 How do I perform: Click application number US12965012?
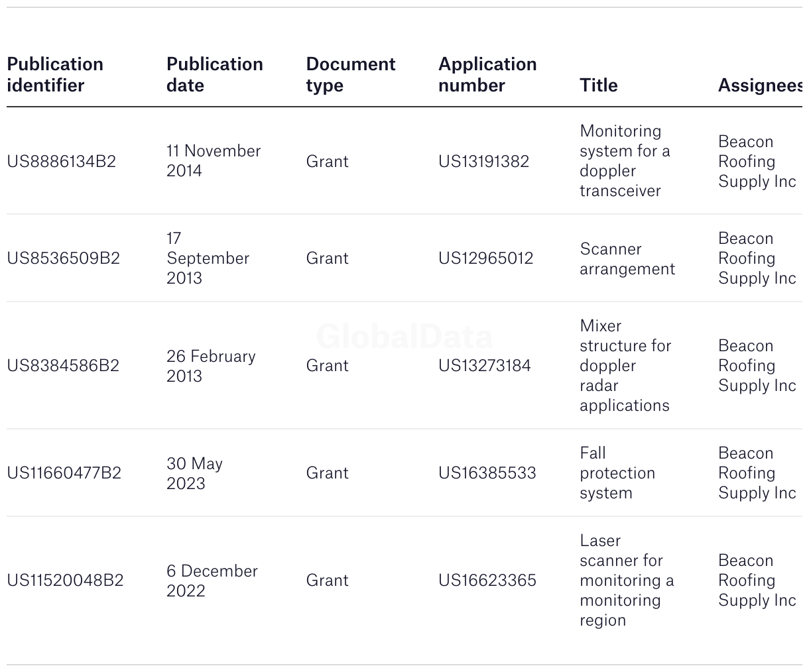[x=485, y=258]
